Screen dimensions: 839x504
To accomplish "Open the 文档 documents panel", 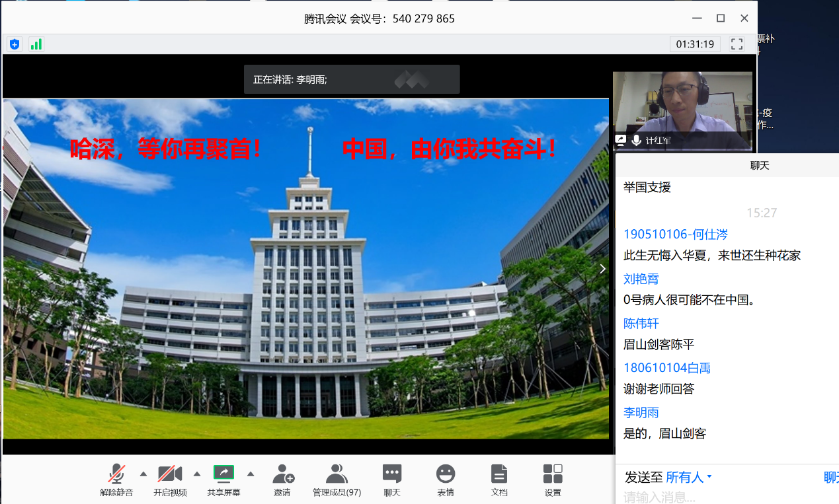I will (499, 480).
